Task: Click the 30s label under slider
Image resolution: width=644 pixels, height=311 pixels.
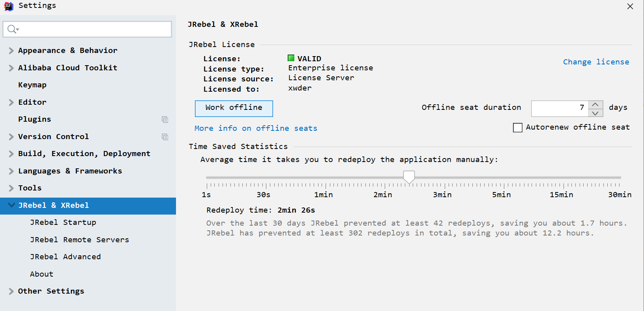Action: coord(263,195)
